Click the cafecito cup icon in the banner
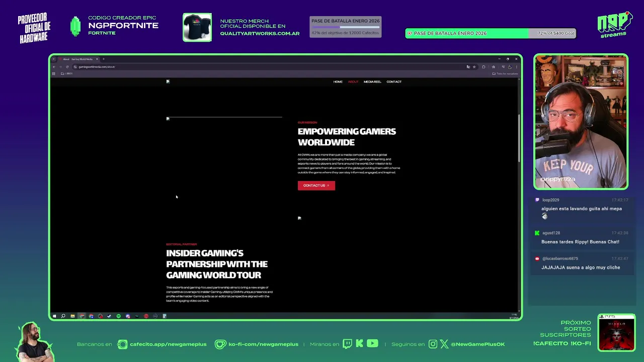This screenshot has width=644, height=362. coord(122,344)
